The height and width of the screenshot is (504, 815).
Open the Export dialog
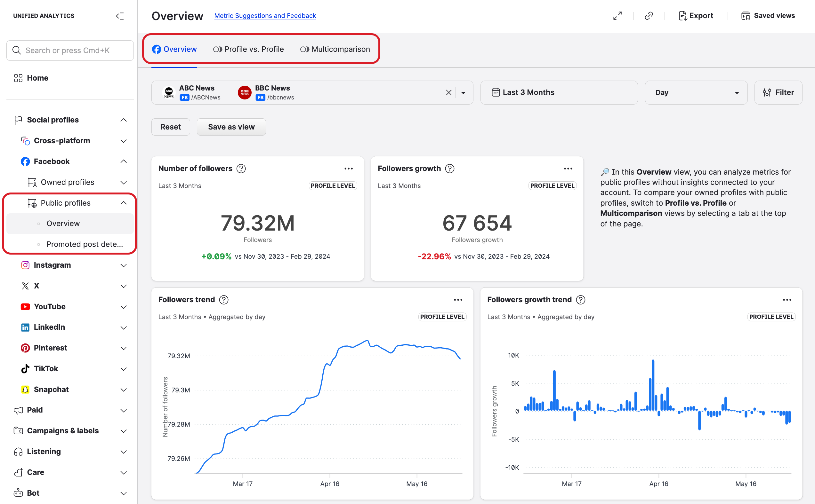(696, 16)
